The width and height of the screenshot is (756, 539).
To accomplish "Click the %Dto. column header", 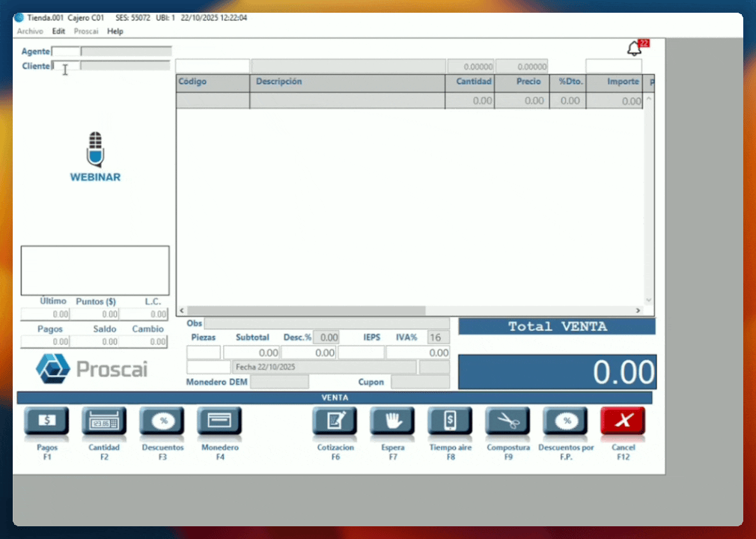I will pos(568,83).
